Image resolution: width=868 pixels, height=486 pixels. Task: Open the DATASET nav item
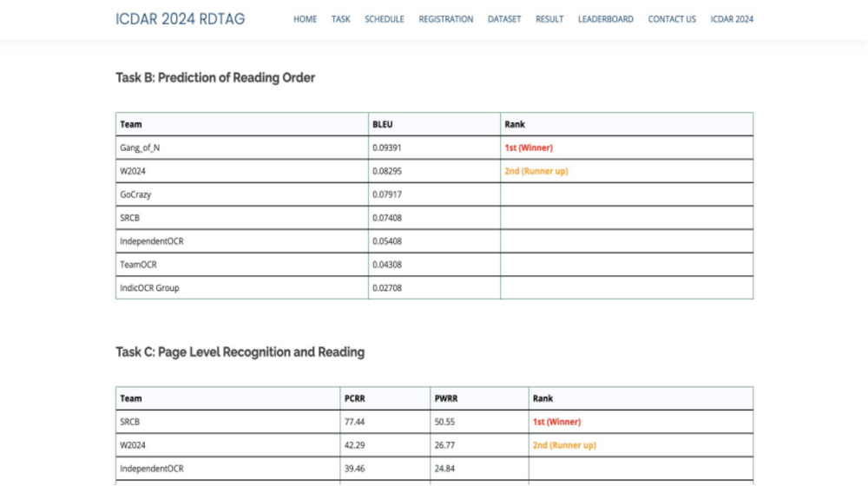(x=504, y=19)
